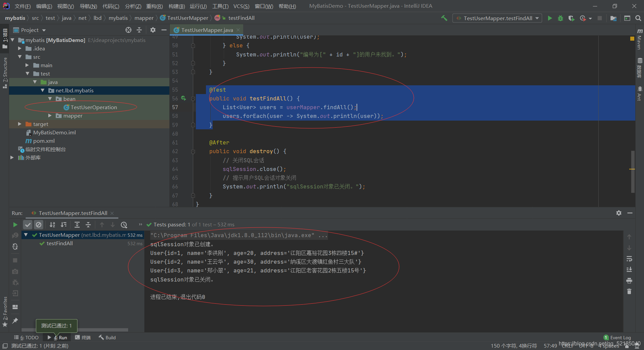Toggle soft-wrap in console output

[x=629, y=259]
